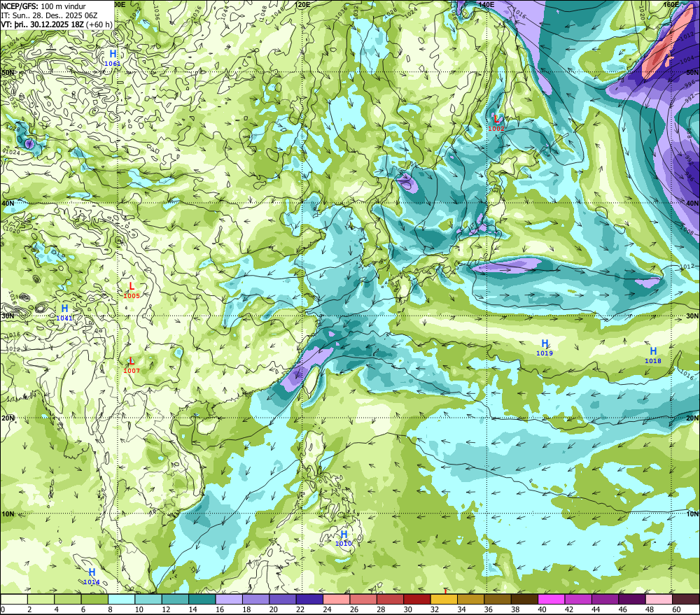Click the L 1002 low pressure marker
Screen dimensions: 700x615
(496, 123)
